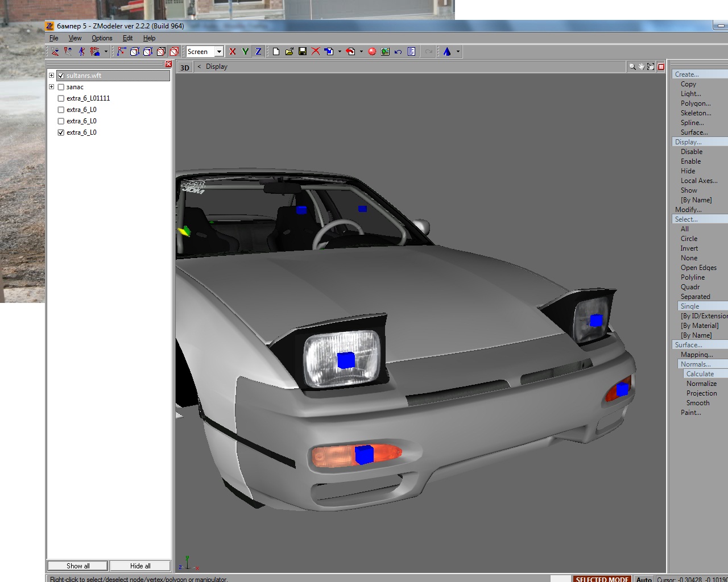
Task: Open the blue cone icon dropdown arrow
Action: click(x=458, y=51)
